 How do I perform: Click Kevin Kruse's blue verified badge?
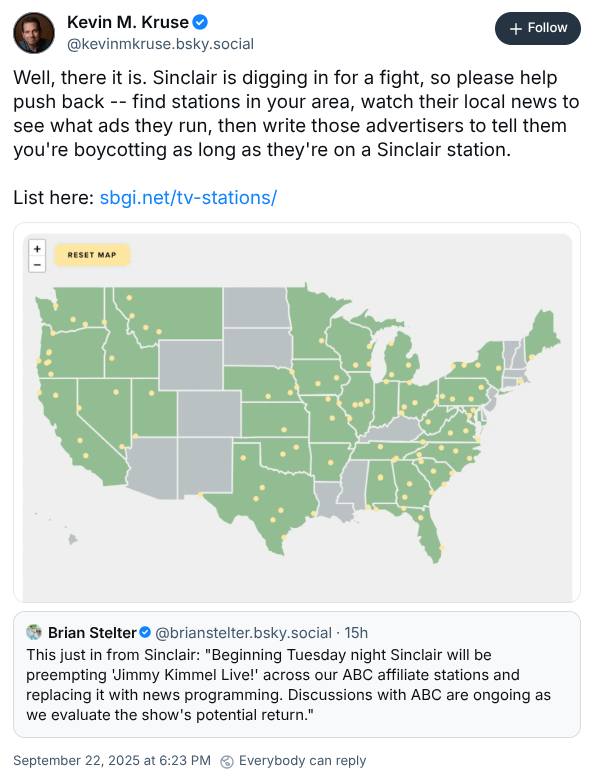click(x=200, y=22)
